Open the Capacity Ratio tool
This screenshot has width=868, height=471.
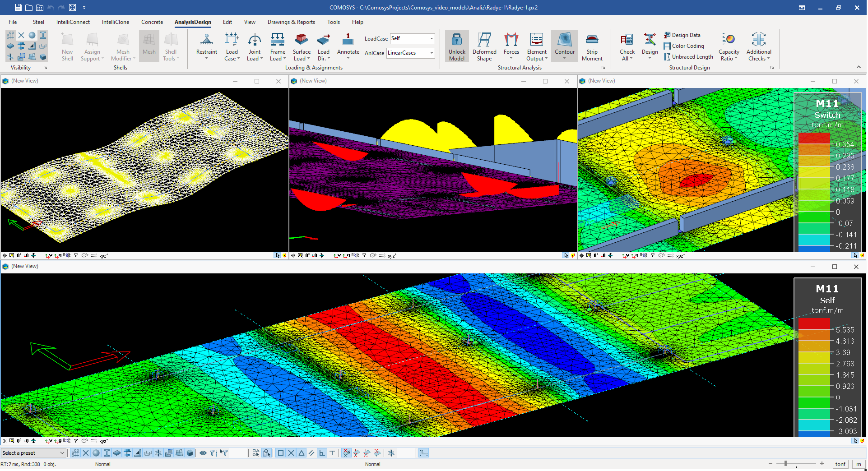pos(729,46)
